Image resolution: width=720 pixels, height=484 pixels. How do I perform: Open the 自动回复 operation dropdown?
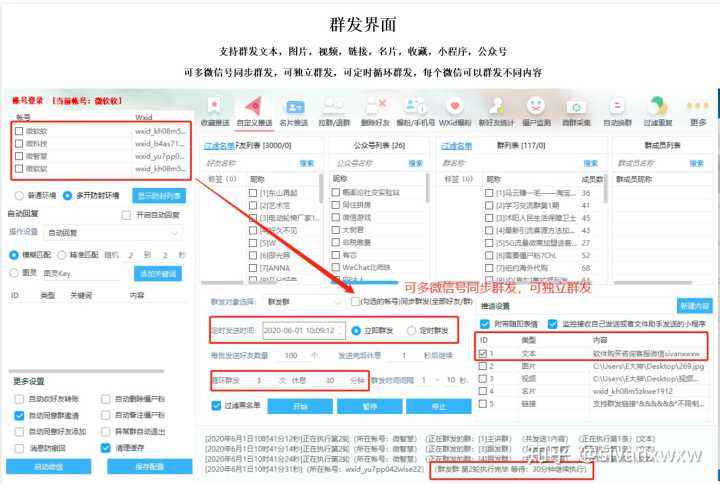[113, 233]
